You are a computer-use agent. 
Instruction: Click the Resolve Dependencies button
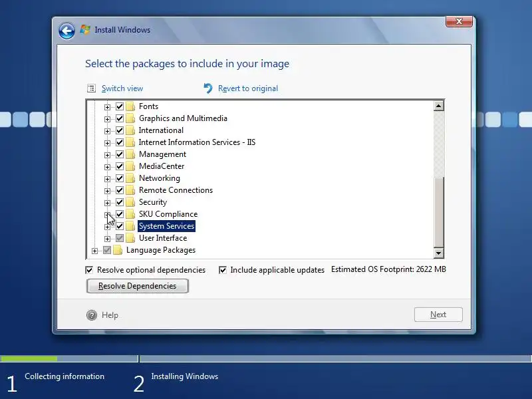point(138,286)
